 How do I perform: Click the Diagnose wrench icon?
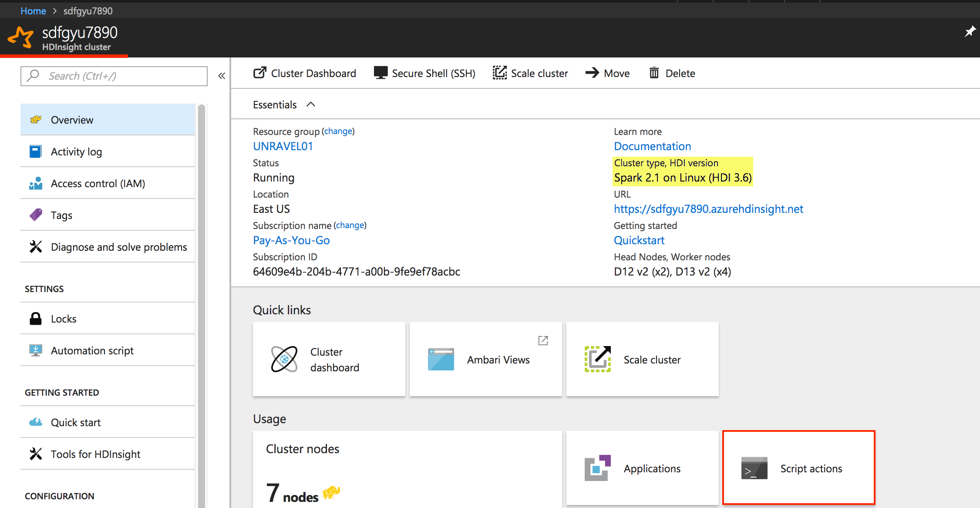tap(36, 247)
